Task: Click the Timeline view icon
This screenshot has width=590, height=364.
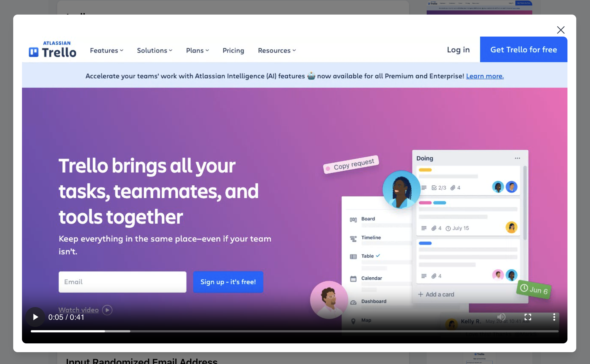Action: click(x=353, y=239)
